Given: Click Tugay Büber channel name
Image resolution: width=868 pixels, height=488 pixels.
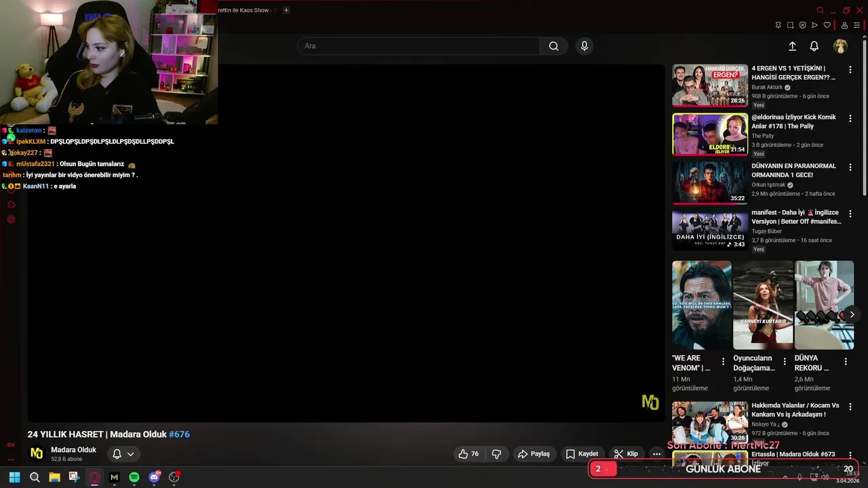Looking at the screenshot, I should [766, 232].
